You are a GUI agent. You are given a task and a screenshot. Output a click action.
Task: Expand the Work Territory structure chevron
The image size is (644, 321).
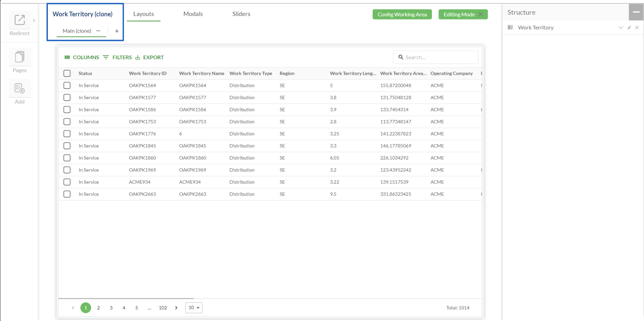tap(621, 28)
